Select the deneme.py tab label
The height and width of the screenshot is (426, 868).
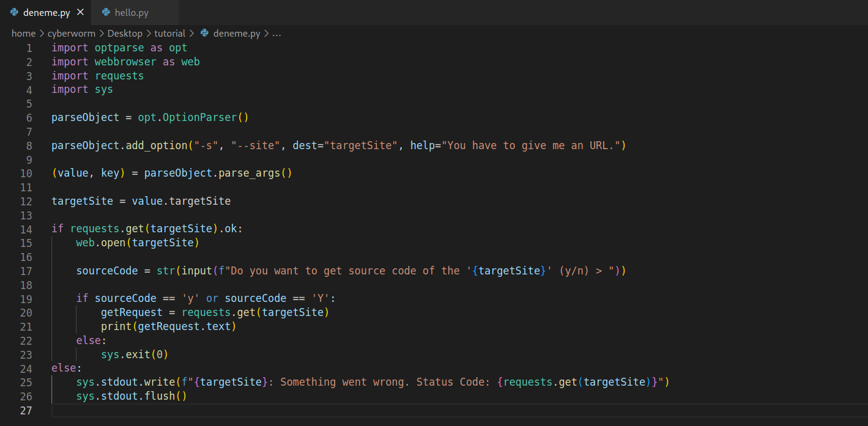click(46, 12)
